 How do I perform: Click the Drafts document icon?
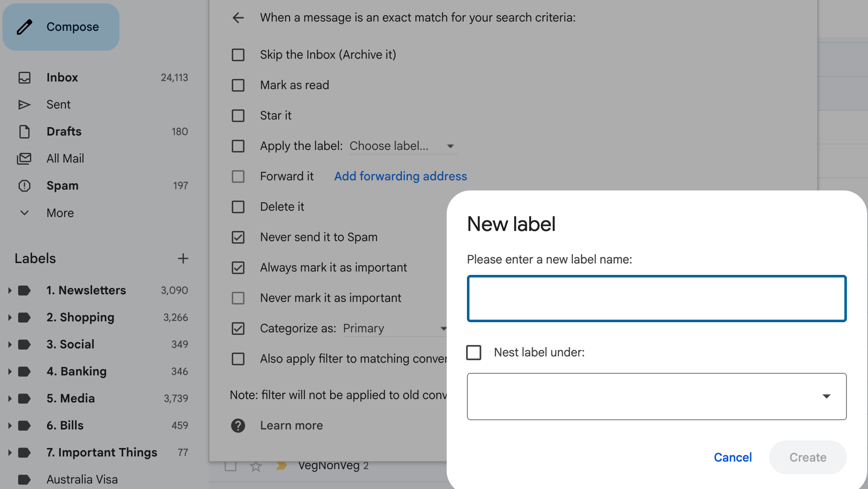pos(24,132)
